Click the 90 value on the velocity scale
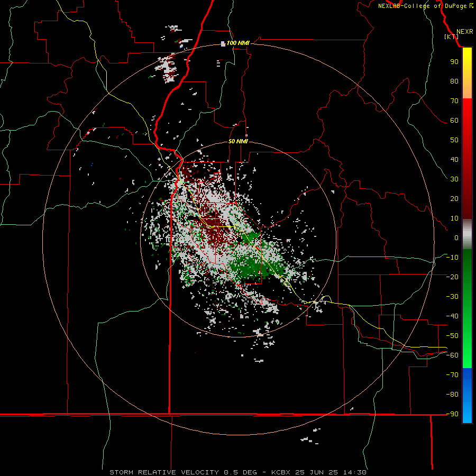The width and height of the screenshot is (476, 476). tap(454, 62)
